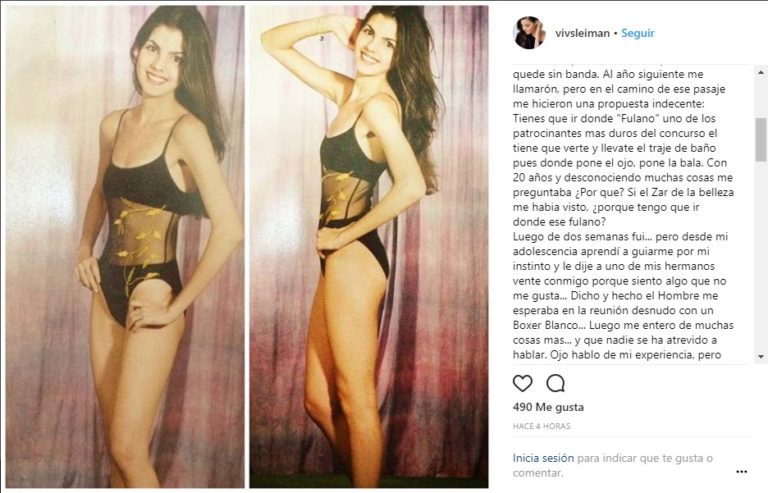
Task: Follow the account via Seguir
Action: 637,33
